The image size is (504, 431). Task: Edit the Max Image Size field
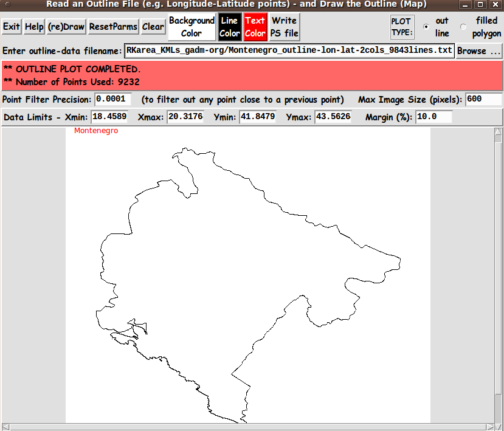pos(483,99)
